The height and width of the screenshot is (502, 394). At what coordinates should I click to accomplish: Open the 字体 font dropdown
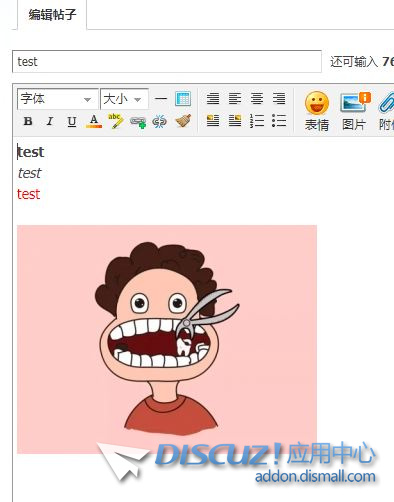[x=58, y=99]
